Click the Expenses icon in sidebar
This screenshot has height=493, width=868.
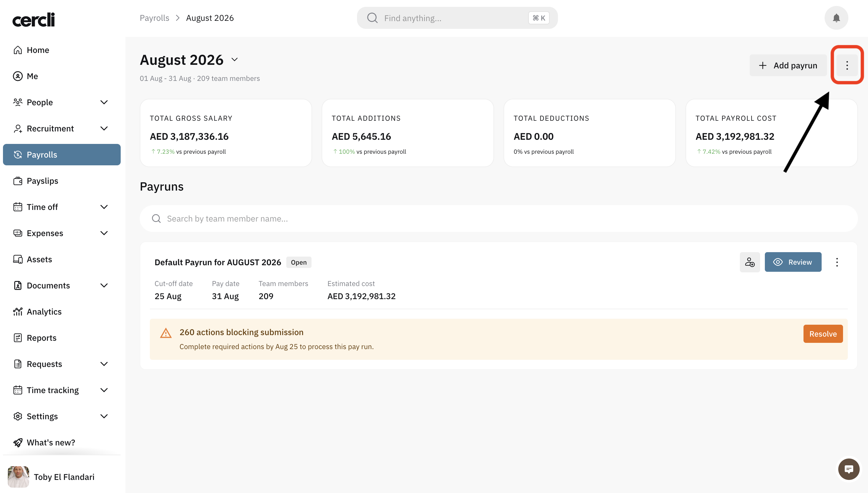pos(18,233)
